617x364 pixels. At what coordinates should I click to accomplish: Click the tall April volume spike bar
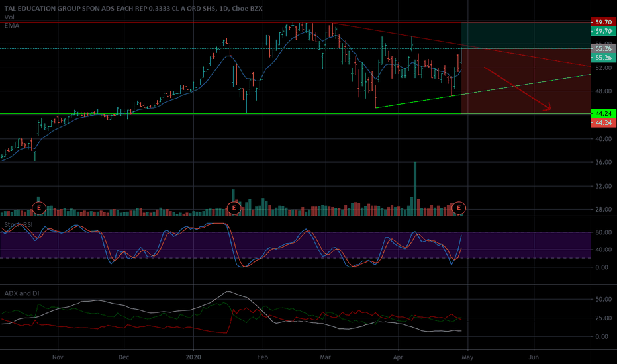[x=415, y=189]
